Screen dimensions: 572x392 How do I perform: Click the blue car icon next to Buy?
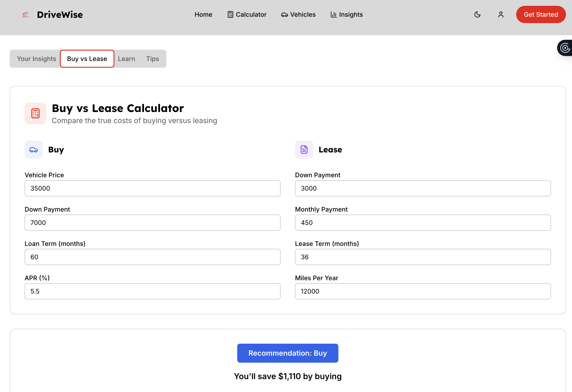point(34,149)
